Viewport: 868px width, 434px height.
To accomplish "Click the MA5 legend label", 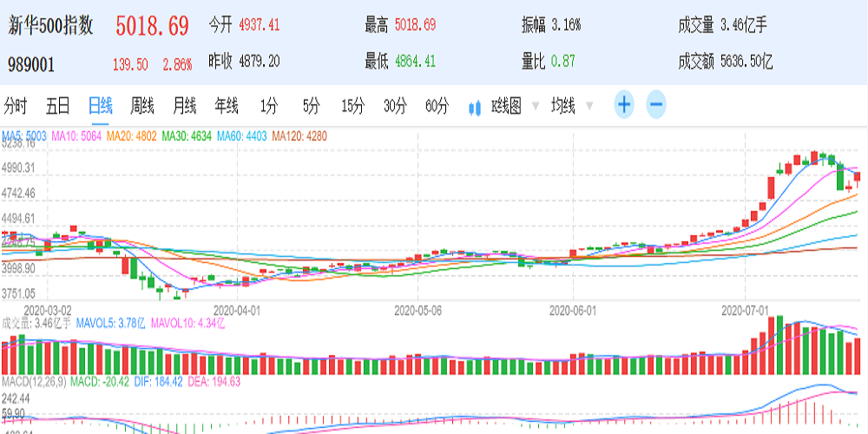I will (23, 136).
